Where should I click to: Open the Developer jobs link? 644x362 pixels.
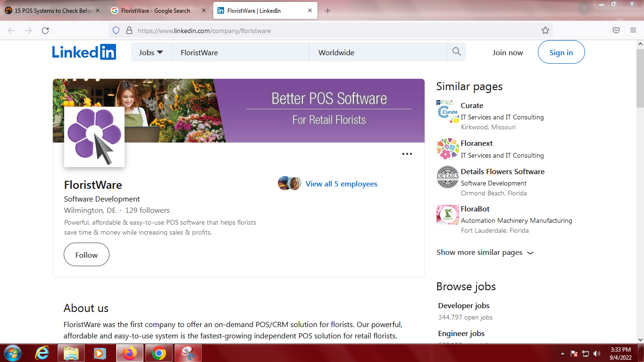(464, 305)
